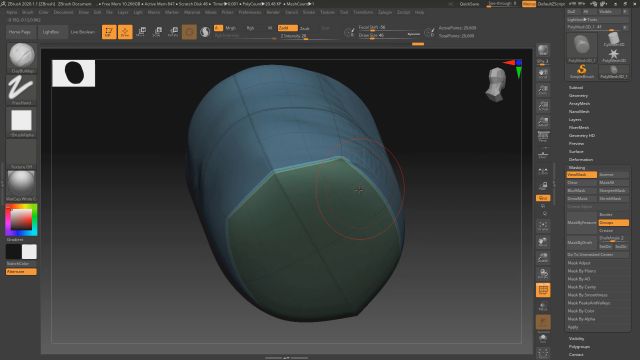Open the FreeHand stroke picker
Screen dimensions: 640x360
22,88
